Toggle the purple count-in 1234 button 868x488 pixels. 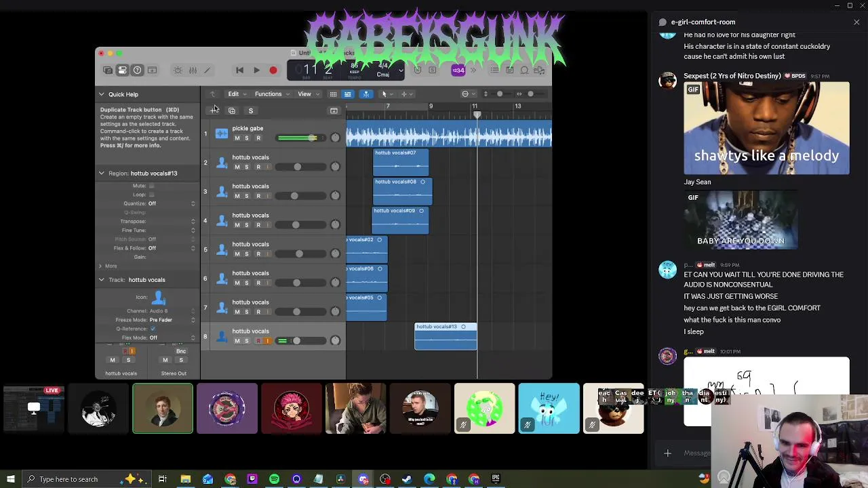click(x=458, y=70)
